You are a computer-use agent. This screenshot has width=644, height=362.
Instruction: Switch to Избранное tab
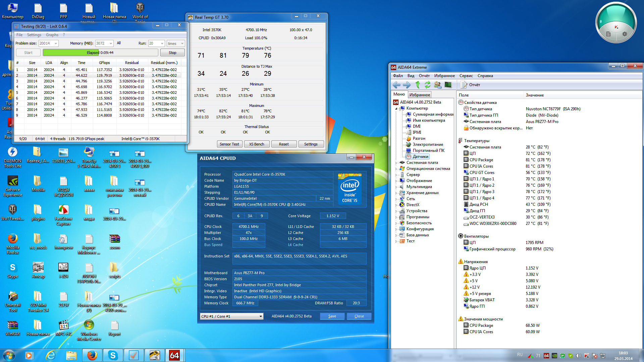[x=419, y=95]
